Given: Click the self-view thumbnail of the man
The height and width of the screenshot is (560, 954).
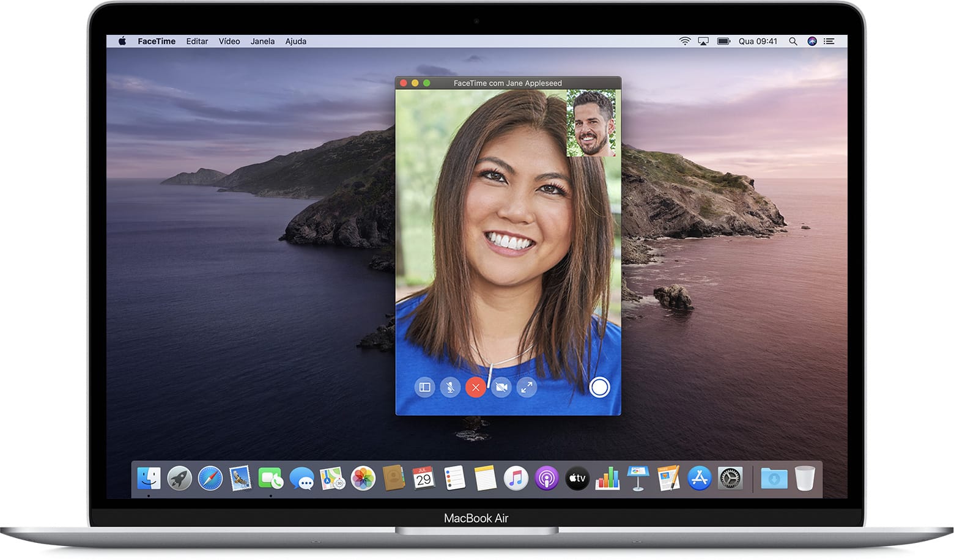Looking at the screenshot, I should 591,123.
